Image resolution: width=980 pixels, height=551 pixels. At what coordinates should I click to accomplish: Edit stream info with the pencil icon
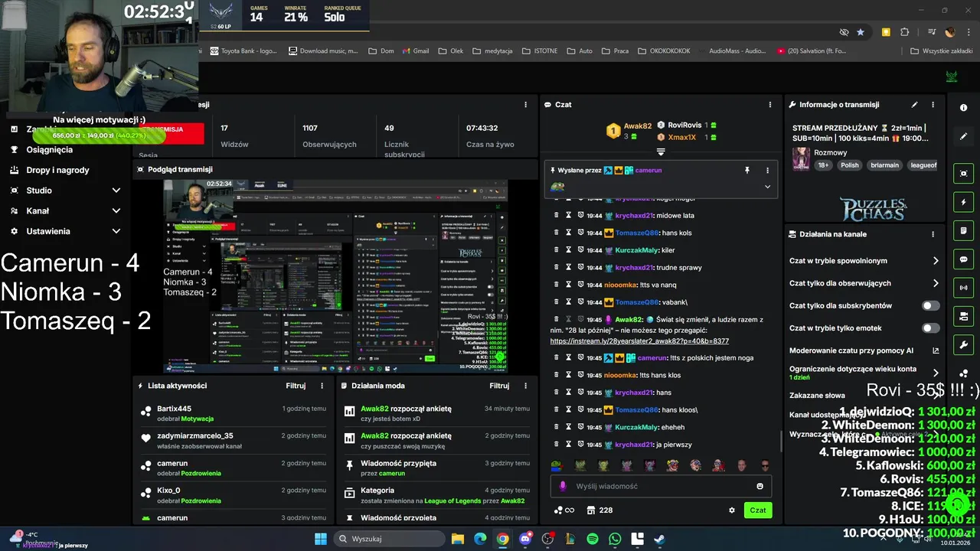914,105
